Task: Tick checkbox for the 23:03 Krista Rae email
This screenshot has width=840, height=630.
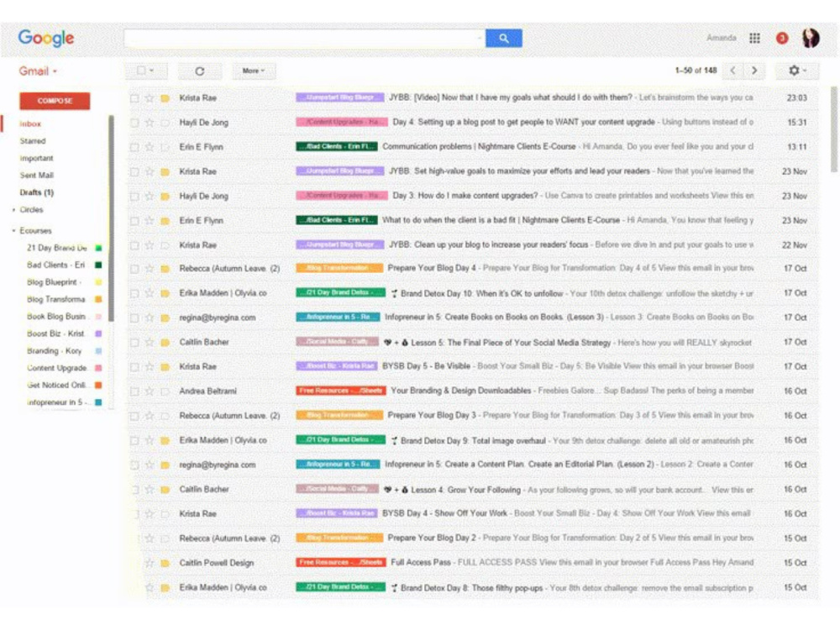Action: pos(134,98)
